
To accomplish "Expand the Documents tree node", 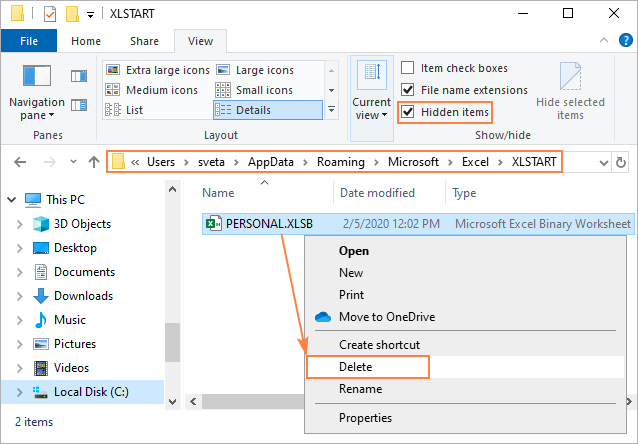I will pyautogui.click(x=21, y=272).
